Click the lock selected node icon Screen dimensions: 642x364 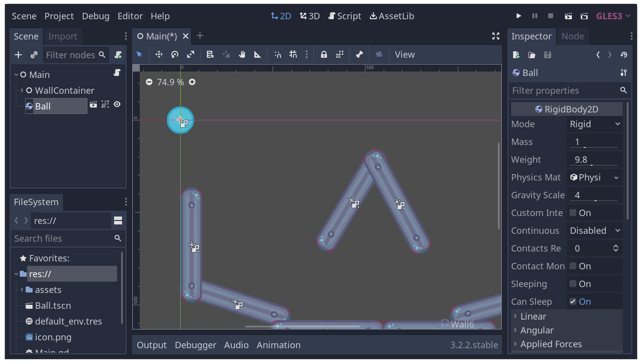324,55
